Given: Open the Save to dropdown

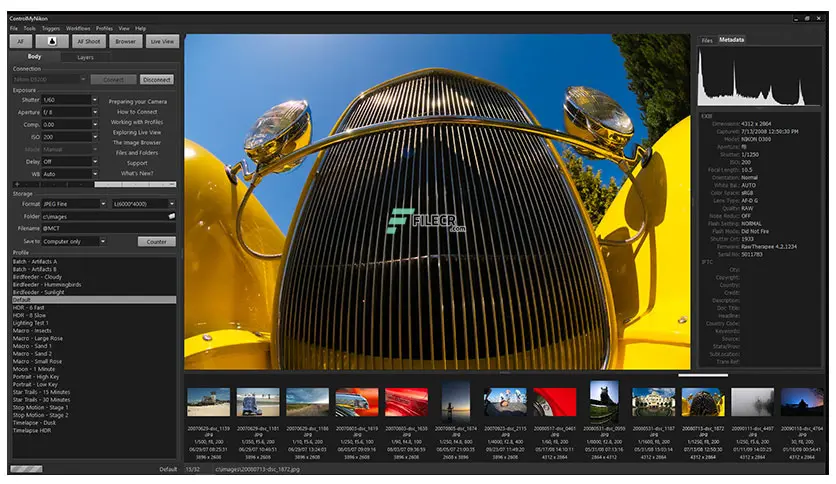Looking at the screenshot, I should click(102, 241).
